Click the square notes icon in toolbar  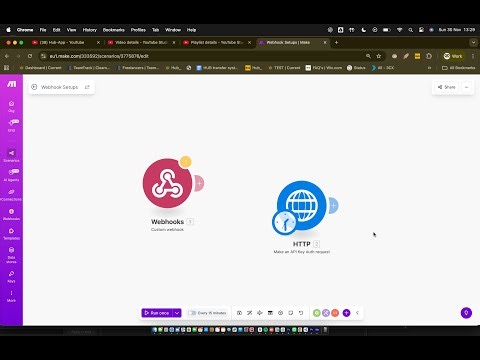[291, 313]
